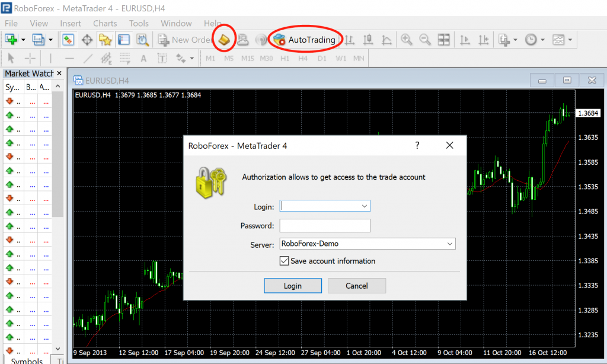Open the MetaEditor book icon
Image resolution: width=607 pixels, height=364 pixels.
225,40
